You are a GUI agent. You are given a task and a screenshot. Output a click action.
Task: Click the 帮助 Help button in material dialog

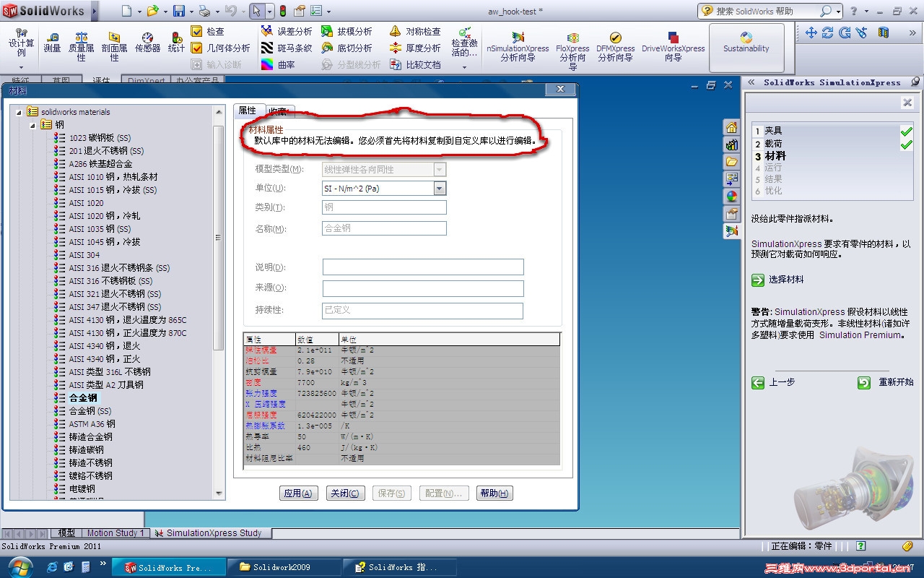(x=494, y=493)
